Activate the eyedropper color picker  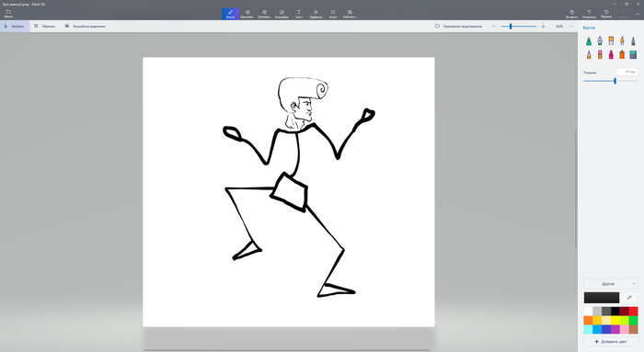[x=629, y=298]
